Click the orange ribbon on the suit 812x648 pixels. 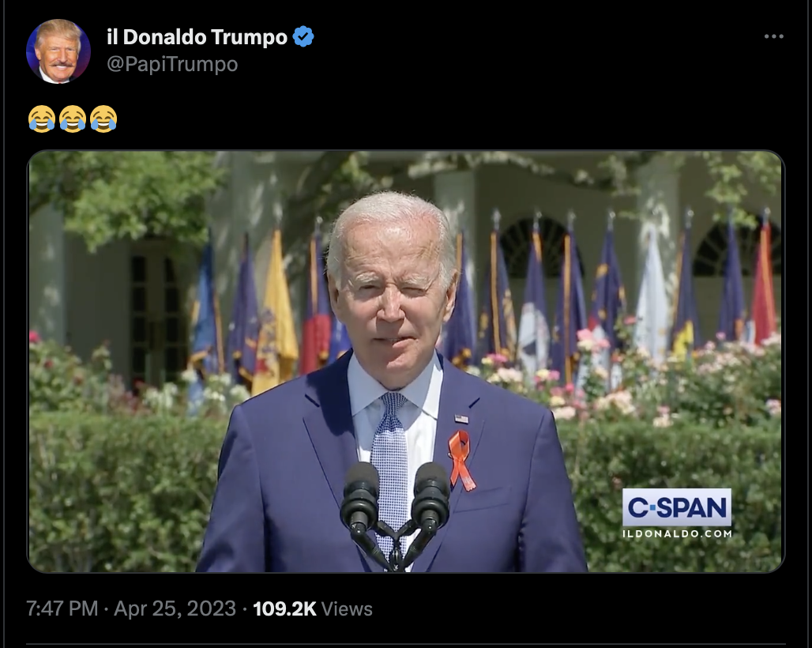click(461, 460)
